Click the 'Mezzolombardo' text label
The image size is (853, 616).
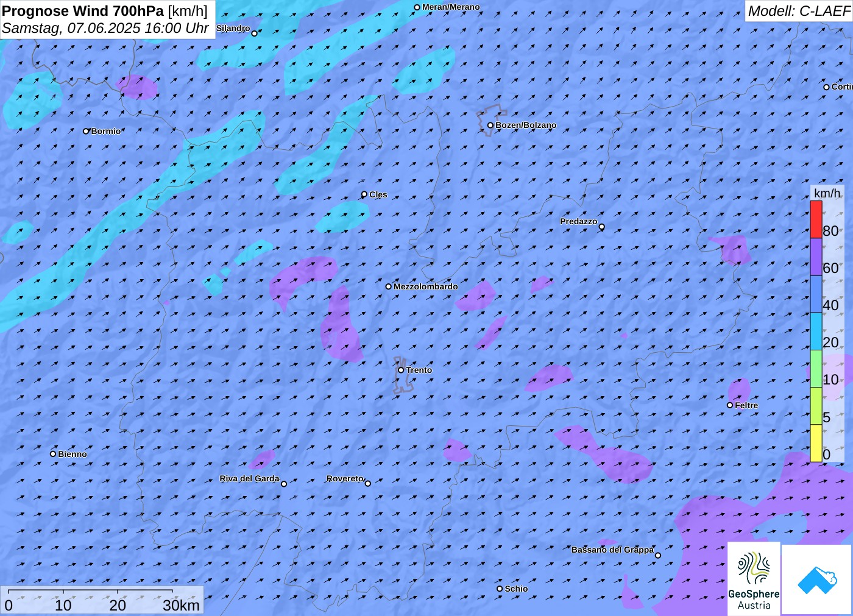coord(425,286)
